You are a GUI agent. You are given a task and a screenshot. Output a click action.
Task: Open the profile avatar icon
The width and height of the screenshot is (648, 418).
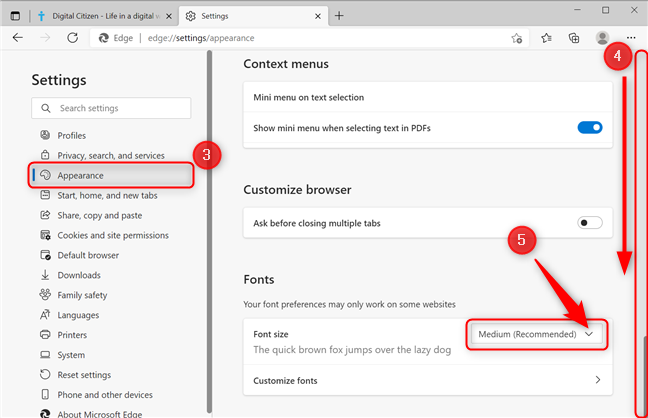click(x=603, y=38)
